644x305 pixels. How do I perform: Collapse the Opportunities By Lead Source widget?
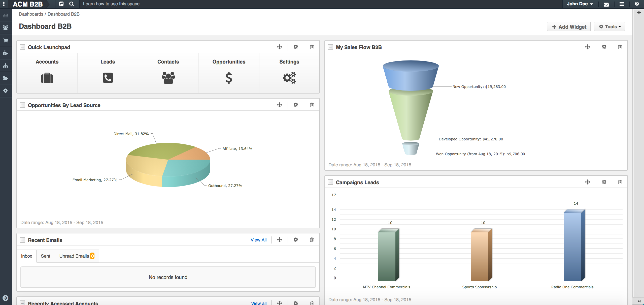(22, 105)
